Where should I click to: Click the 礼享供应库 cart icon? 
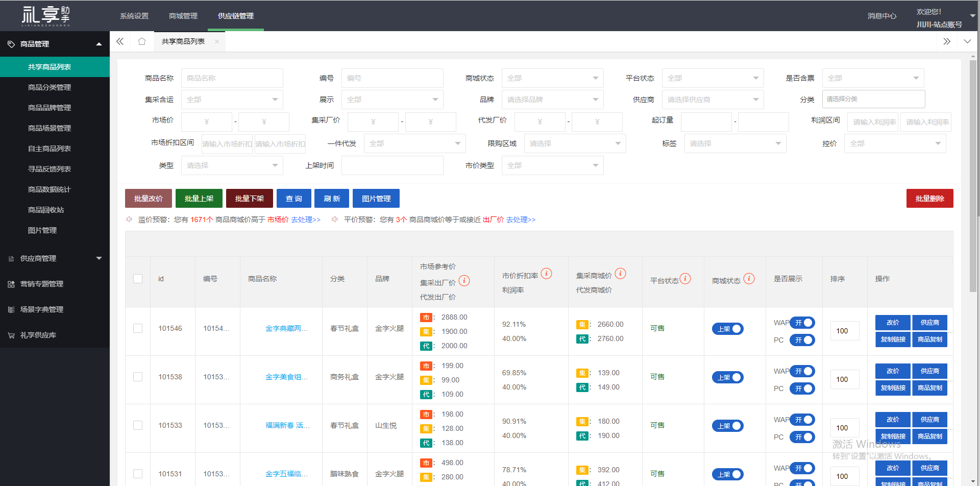11,335
